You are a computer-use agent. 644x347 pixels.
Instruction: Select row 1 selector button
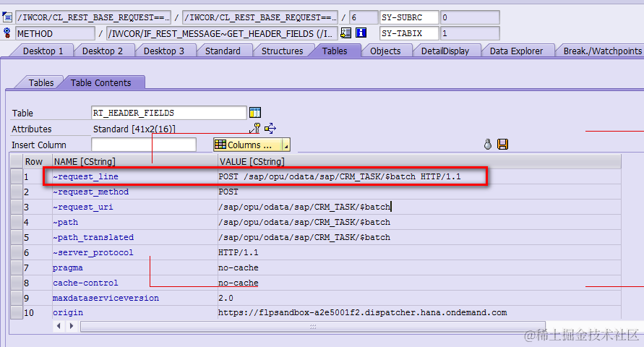17,176
